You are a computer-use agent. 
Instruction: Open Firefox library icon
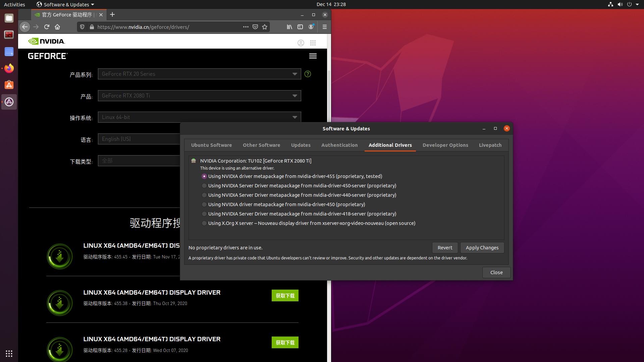point(289,27)
